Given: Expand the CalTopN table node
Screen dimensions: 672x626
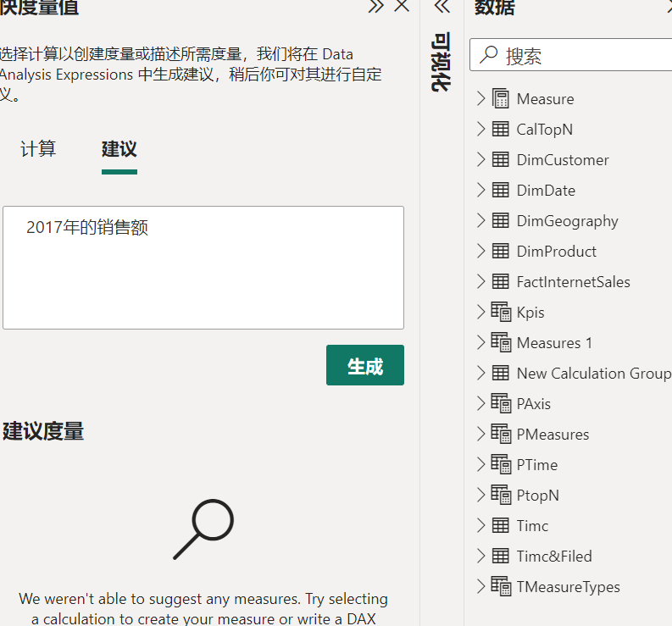Looking at the screenshot, I should (x=480, y=129).
